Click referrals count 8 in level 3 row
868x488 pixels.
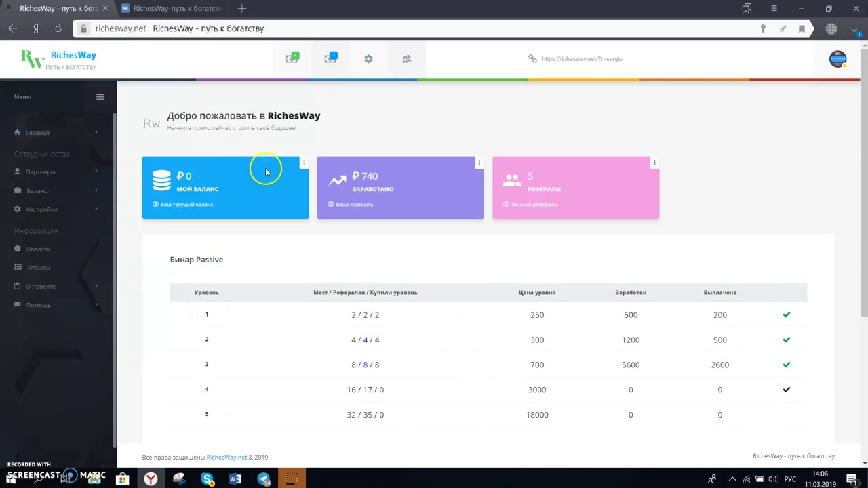366,365
